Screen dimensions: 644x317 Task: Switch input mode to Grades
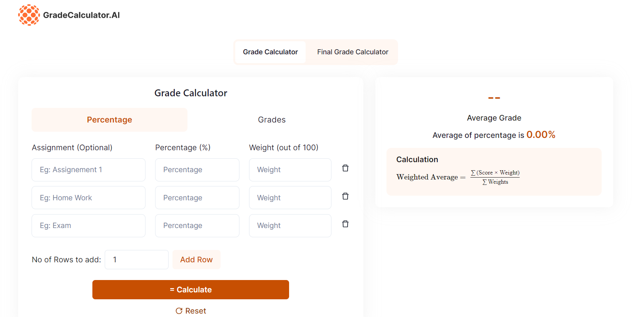[271, 120]
